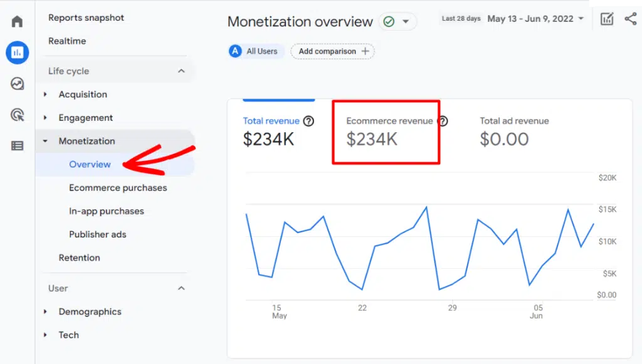Collapse the Life cycle section
Screen dimensions: 642x364
tap(181, 71)
